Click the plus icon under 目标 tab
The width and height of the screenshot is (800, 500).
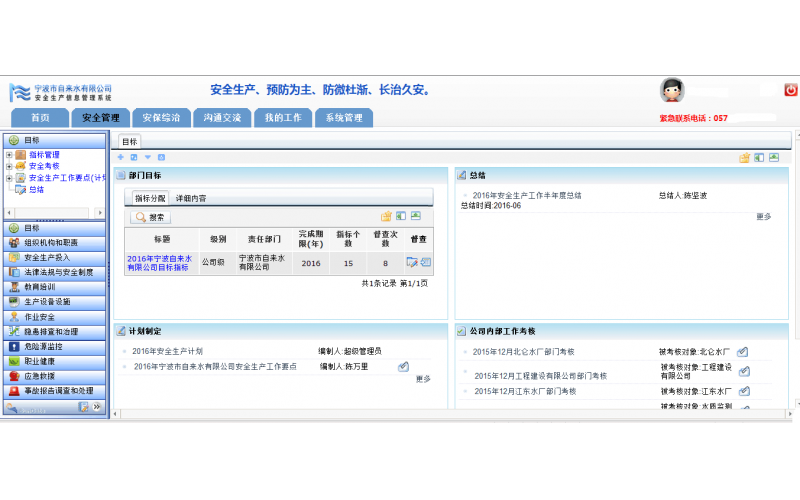point(121,157)
